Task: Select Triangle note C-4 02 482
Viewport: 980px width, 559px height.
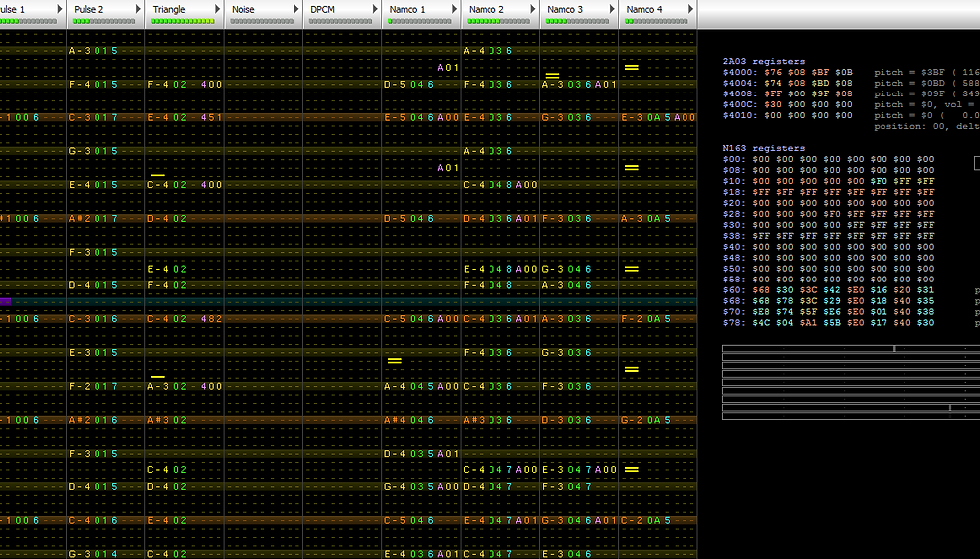Action: (185, 319)
